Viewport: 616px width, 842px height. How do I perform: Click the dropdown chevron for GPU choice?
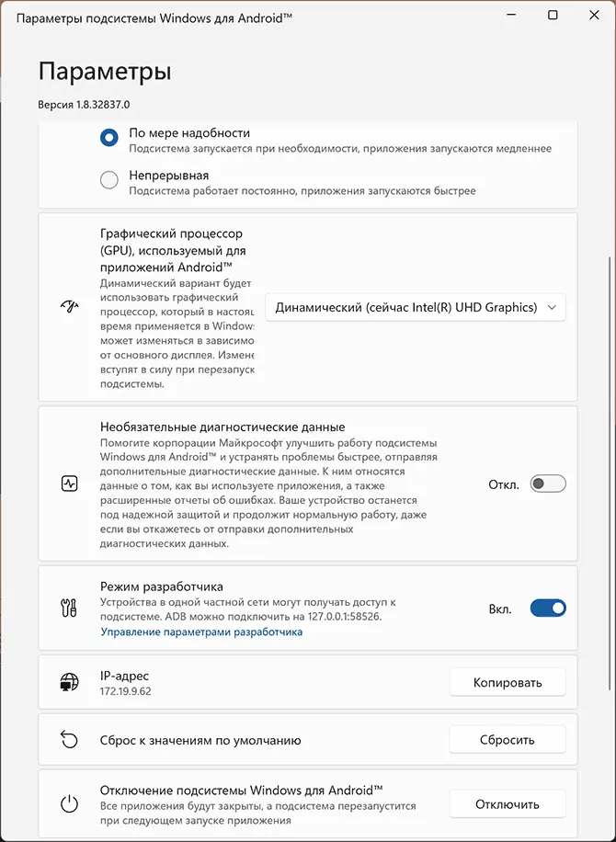click(552, 308)
